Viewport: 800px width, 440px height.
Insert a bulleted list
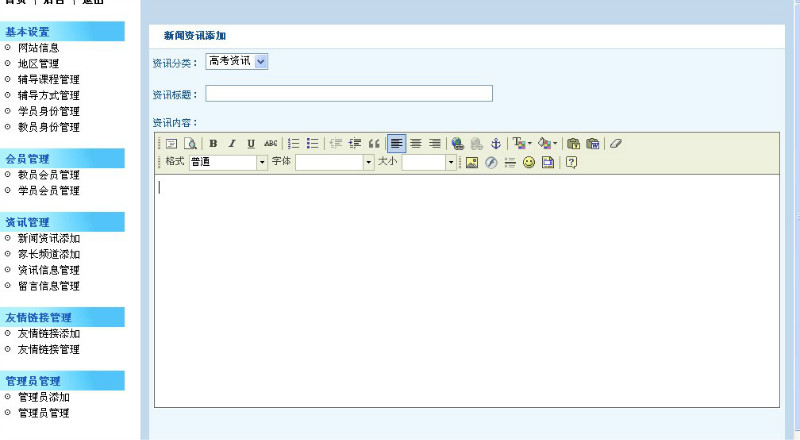tap(313, 144)
